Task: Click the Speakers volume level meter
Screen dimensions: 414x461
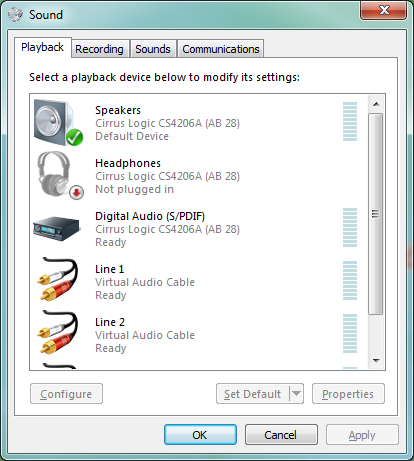Action: [x=350, y=121]
